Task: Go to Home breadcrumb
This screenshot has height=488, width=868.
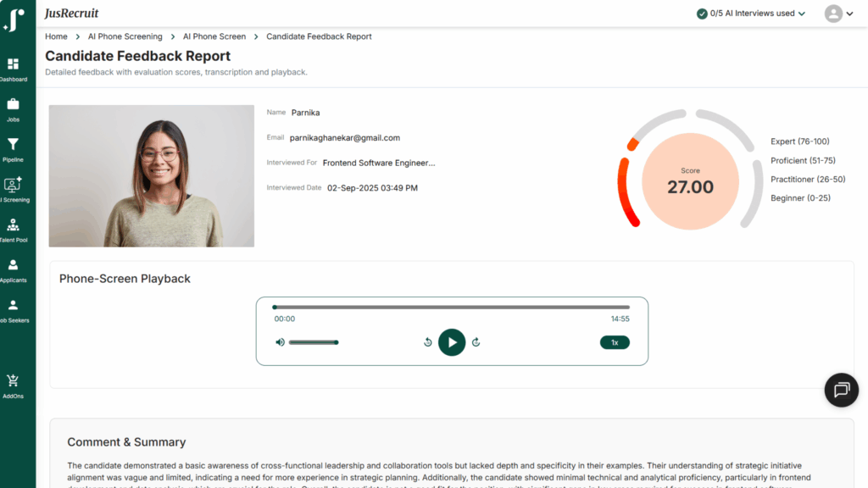Action: (x=56, y=36)
